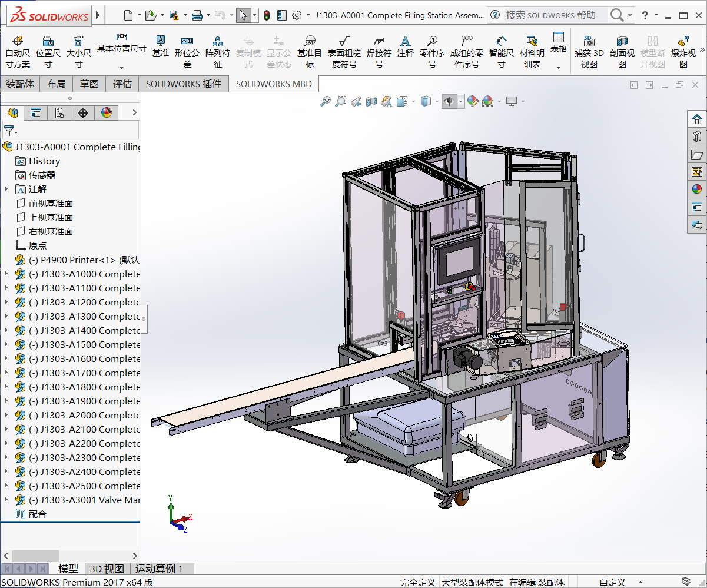Open the Bill of Materials (材料明细表) tool
Viewport: 707px width, 588px height.
point(532,51)
